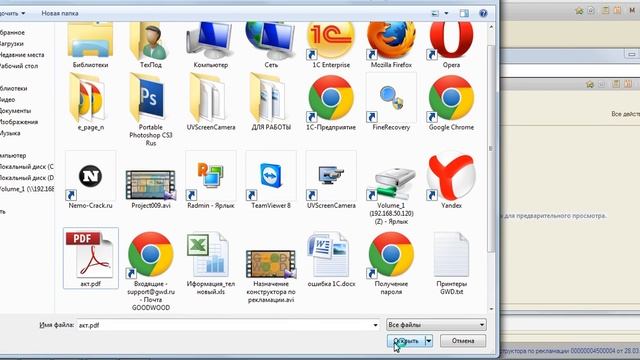The width and height of the screenshot is (640, 360).
Task: Open the Библиотеки folder icon
Action: pos(90,41)
